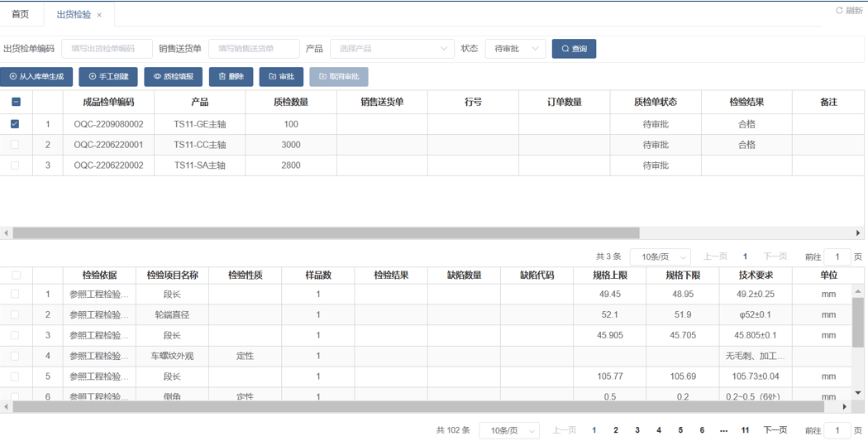
Task: Go to page 4 in lower pagination
Action: pos(659,430)
